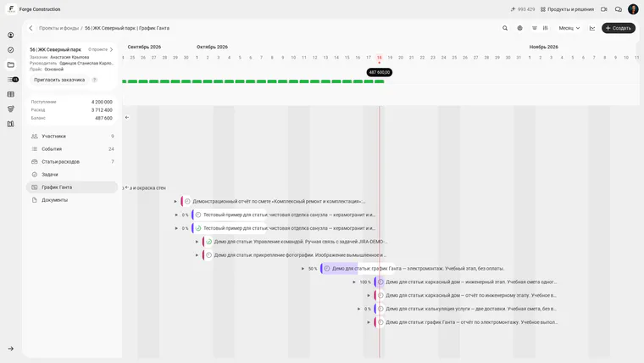
Task: Toggle status circle of 'каркасный дом — инженерный этап'
Action: tap(380, 282)
